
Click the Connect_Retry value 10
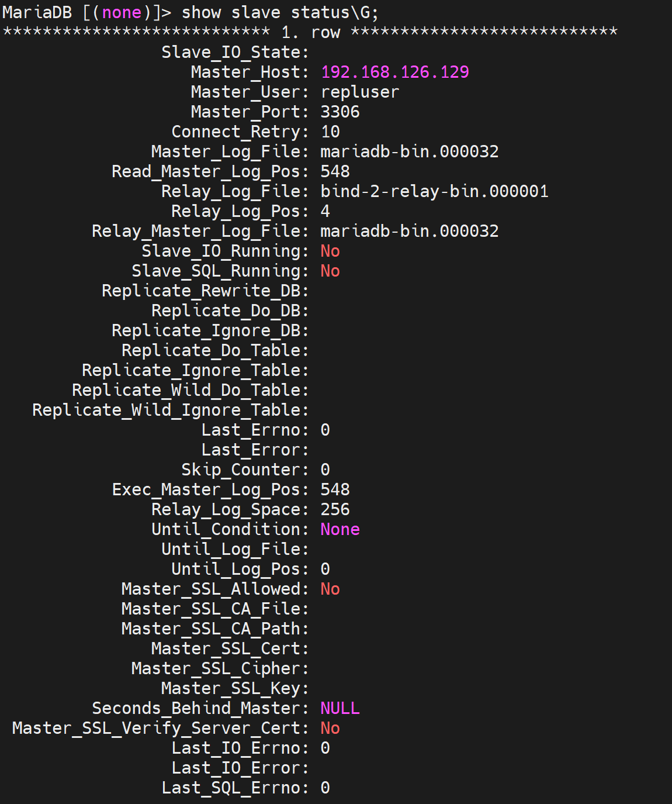click(330, 132)
